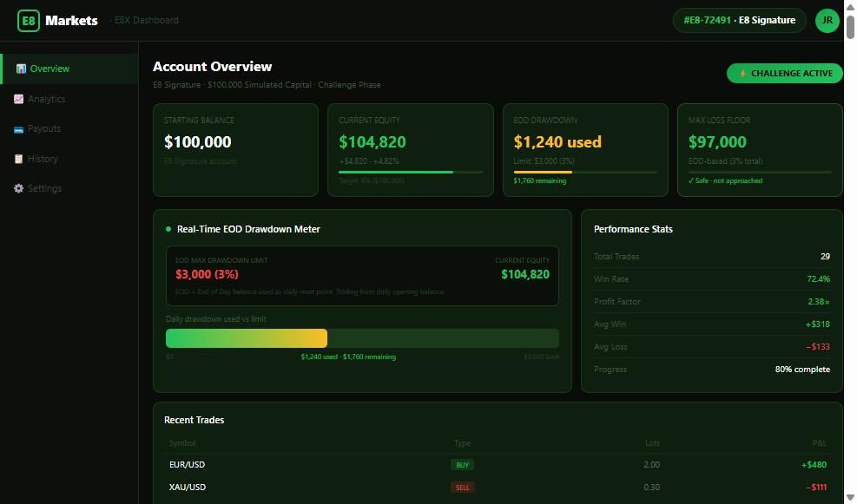Click the $100,000 starting balance value
857x504 pixels.
coord(198,142)
